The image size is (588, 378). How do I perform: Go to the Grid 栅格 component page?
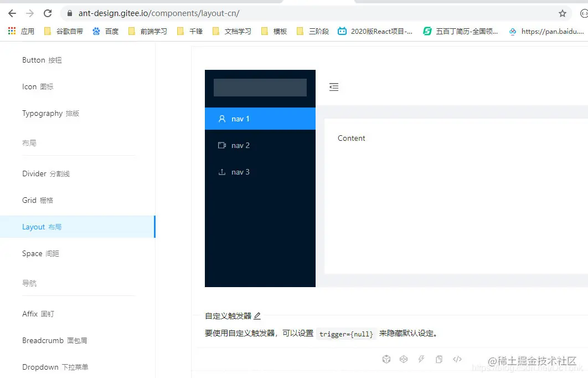click(x=37, y=200)
